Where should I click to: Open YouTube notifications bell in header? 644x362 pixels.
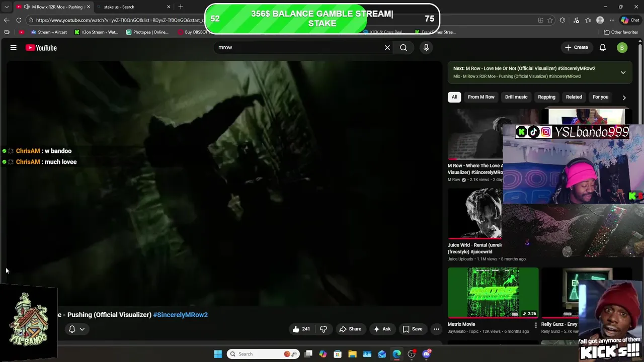click(603, 48)
